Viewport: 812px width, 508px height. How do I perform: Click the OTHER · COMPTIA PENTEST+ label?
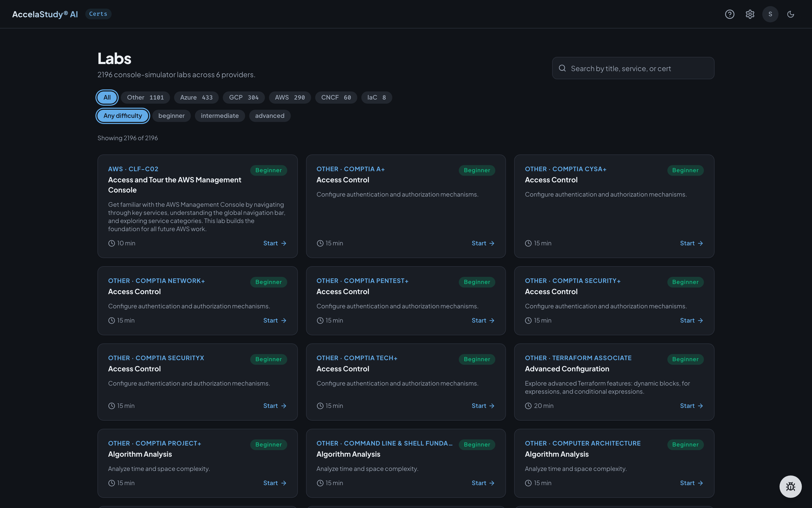[x=362, y=280]
